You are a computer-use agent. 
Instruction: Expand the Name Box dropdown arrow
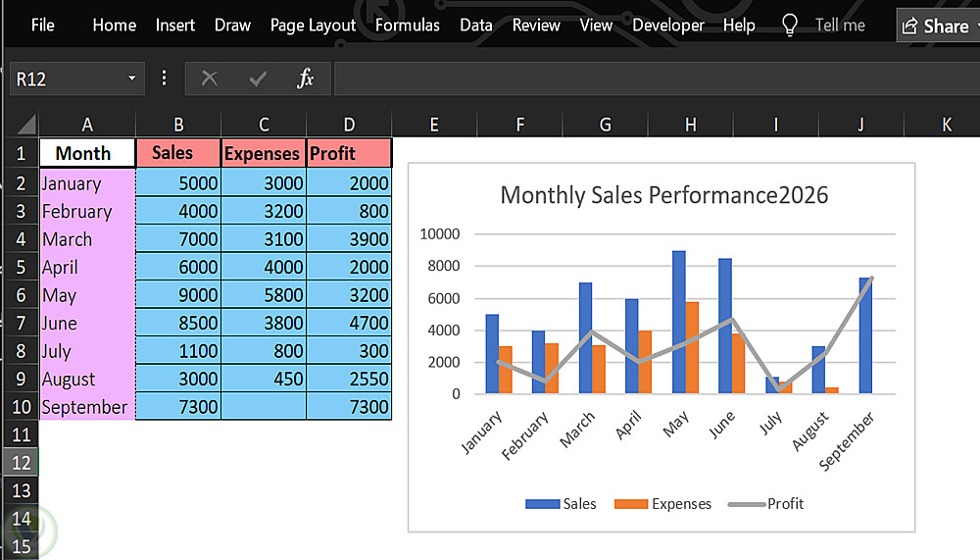tap(131, 78)
